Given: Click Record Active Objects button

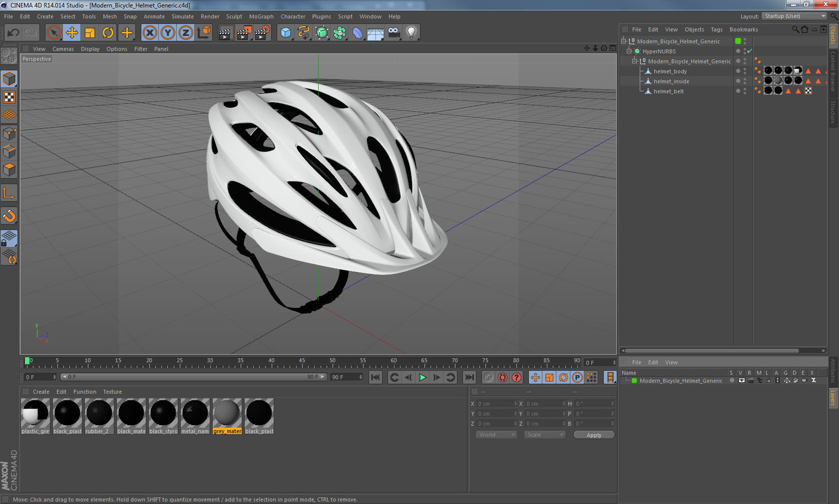Looking at the screenshot, I should pos(488,377).
